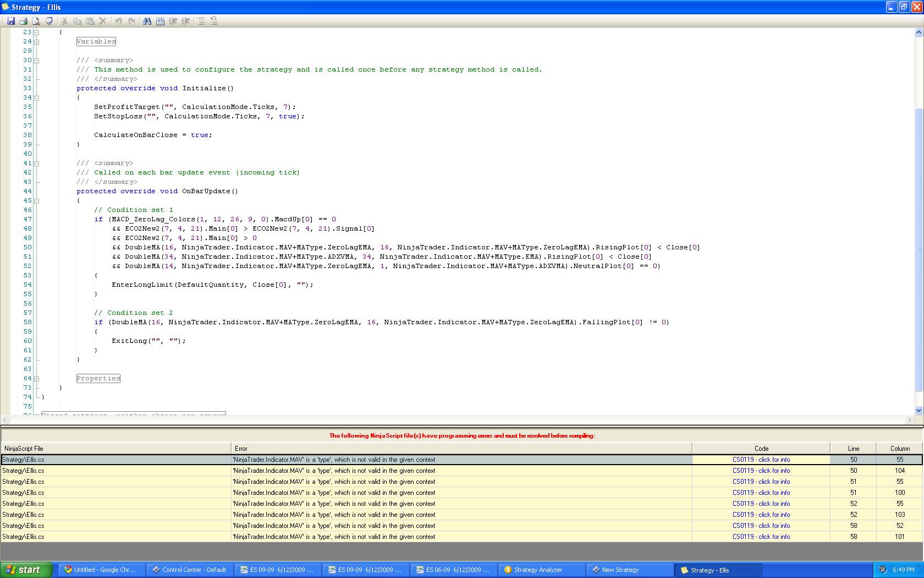Click the Paste clipboard icon
The image size is (924, 578).
(x=90, y=21)
